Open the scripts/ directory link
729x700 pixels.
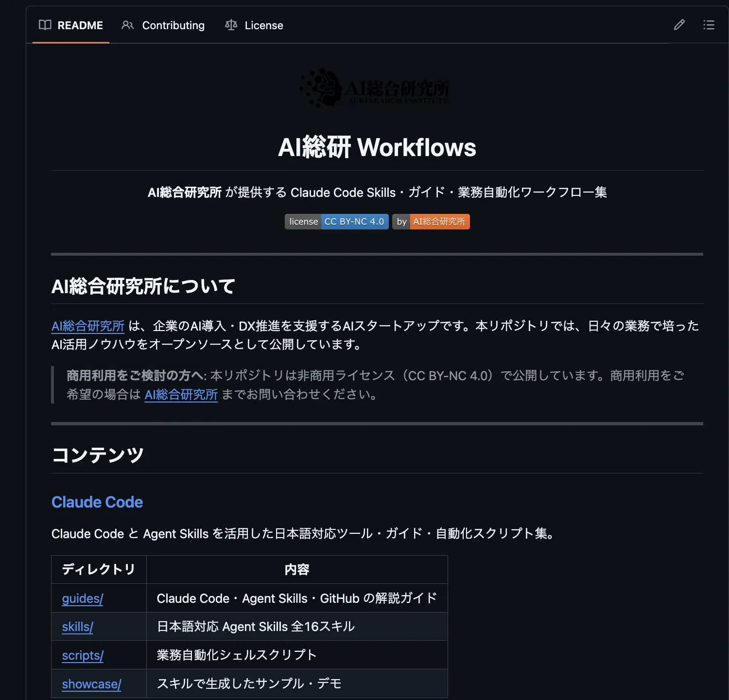coord(82,655)
